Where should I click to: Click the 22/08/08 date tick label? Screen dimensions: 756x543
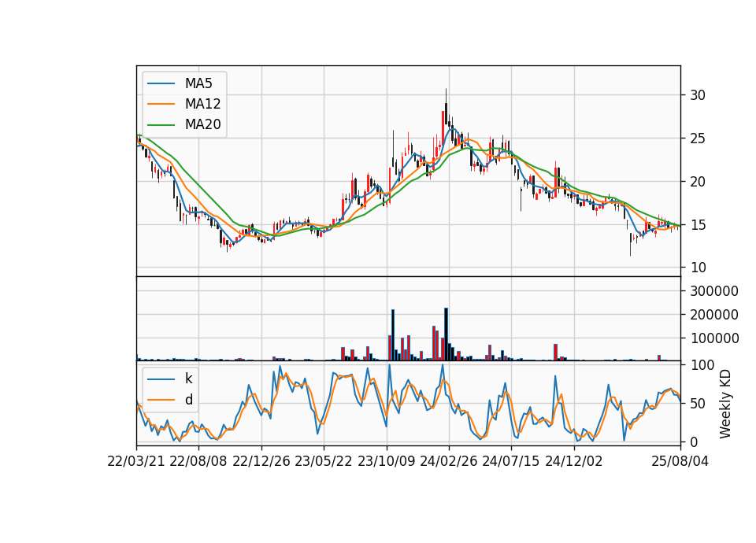pos(198,462)
